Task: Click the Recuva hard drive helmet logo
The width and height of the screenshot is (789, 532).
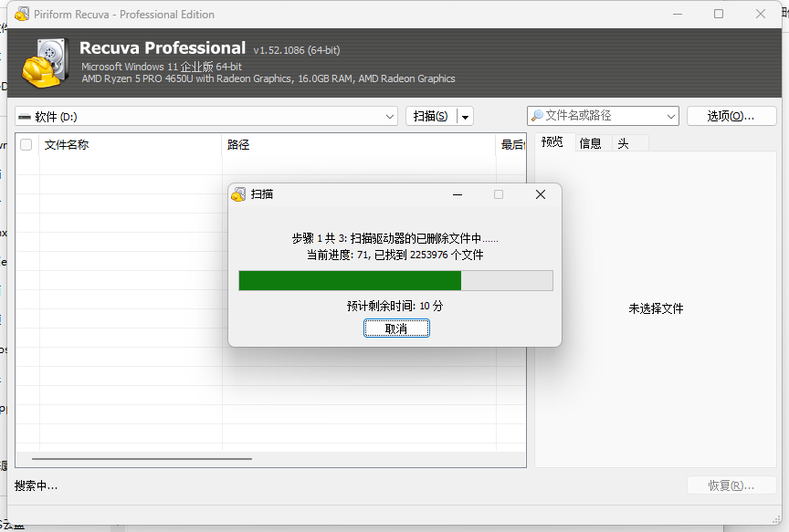Action: (x=46, y=63)
